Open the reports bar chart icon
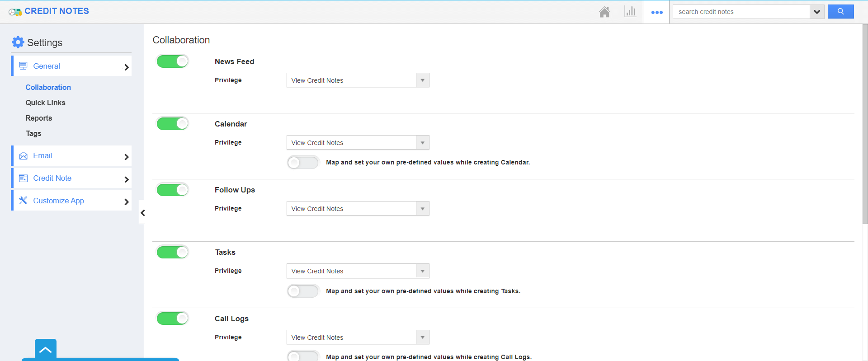The image size is (868, 361). (630, 12)
